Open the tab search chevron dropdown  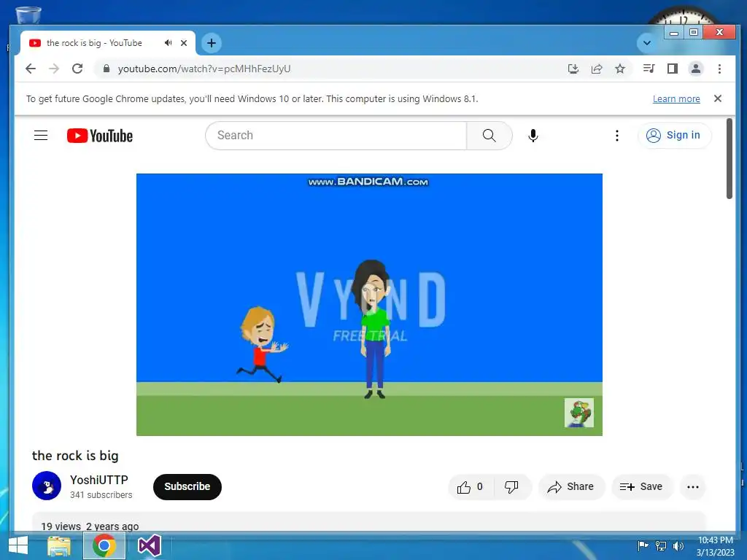click(646, 43)
